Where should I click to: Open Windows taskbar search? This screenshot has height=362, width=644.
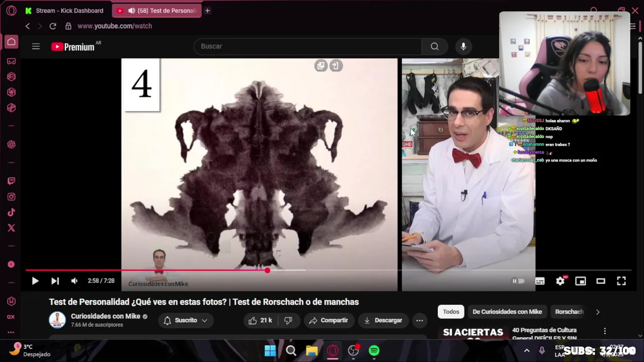click(291, 350)
